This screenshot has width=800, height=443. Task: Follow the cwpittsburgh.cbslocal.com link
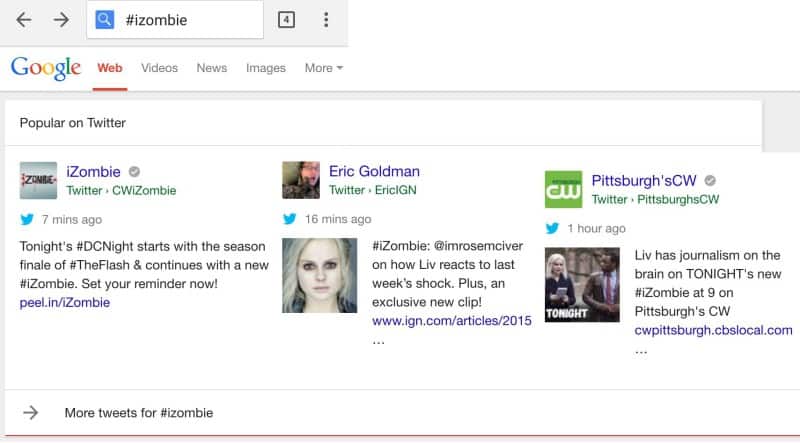tap(713, 330)
